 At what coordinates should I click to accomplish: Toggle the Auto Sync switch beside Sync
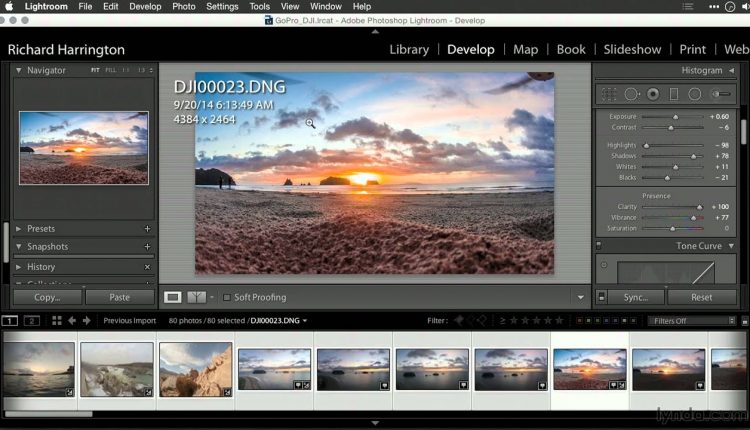click(602, 297)
